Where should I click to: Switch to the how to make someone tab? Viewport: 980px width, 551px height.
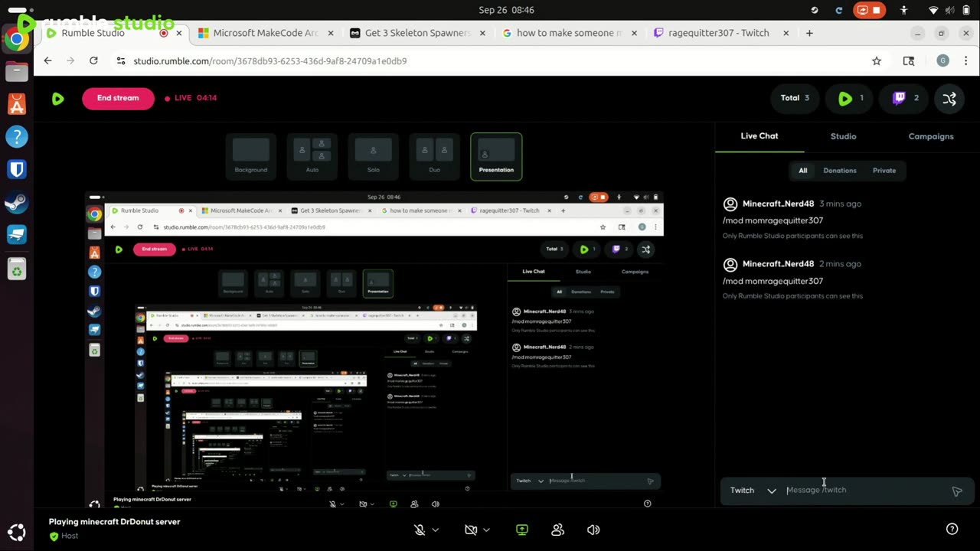click(569, 33)
